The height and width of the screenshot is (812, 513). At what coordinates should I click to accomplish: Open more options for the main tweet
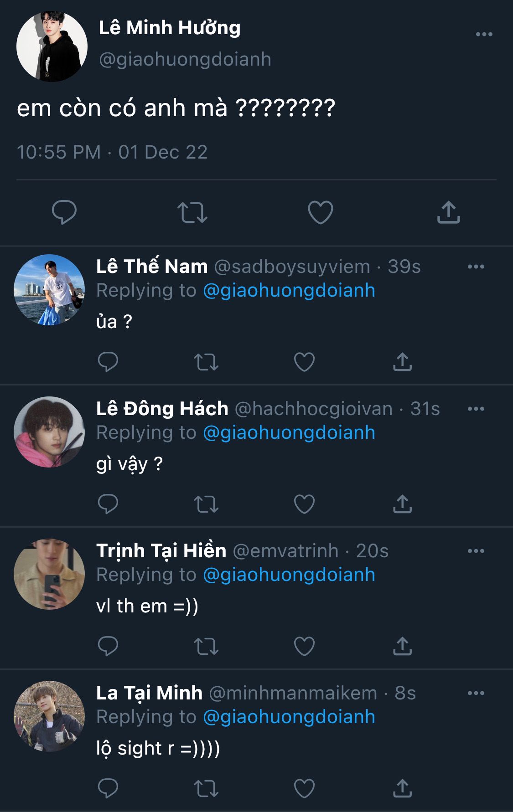pos(484,35)
